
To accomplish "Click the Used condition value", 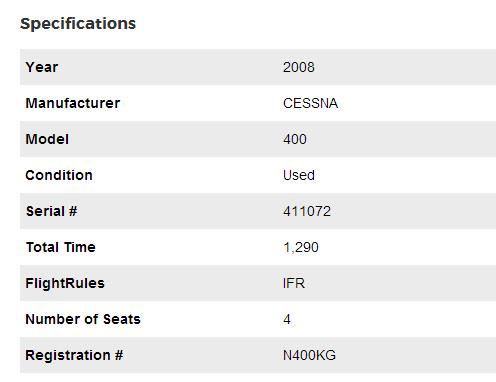I will (x=299, y=175).
